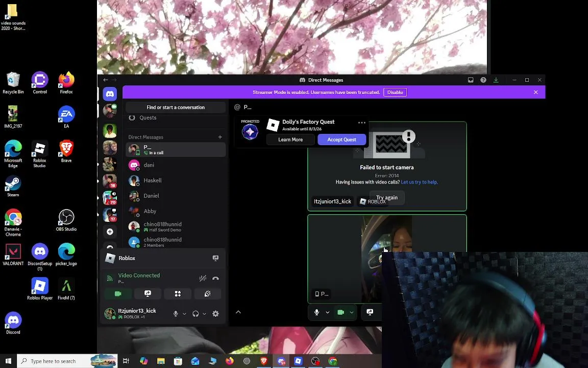This screenshot has height=368, width=588.
Task: Mute microphone in the user panel
Action: 176,313
